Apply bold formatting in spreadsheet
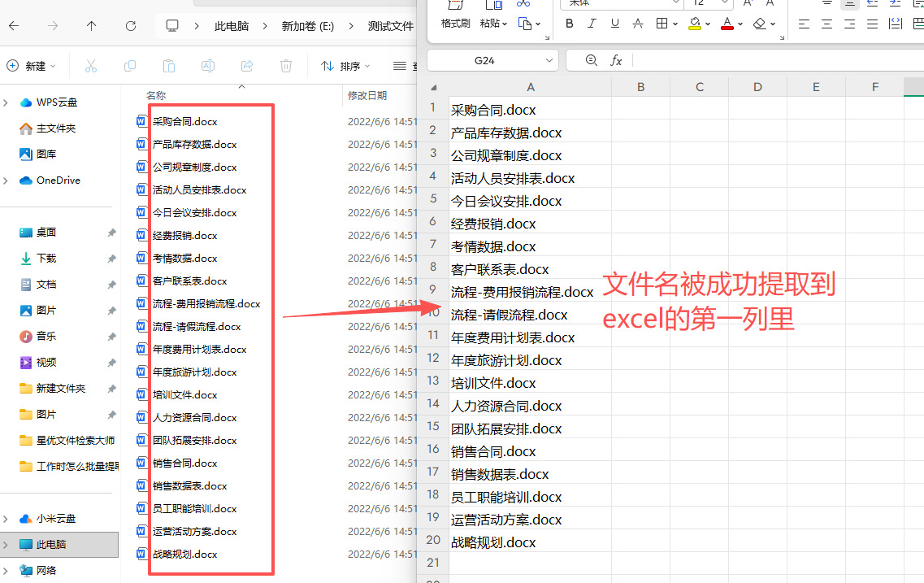 569,24
